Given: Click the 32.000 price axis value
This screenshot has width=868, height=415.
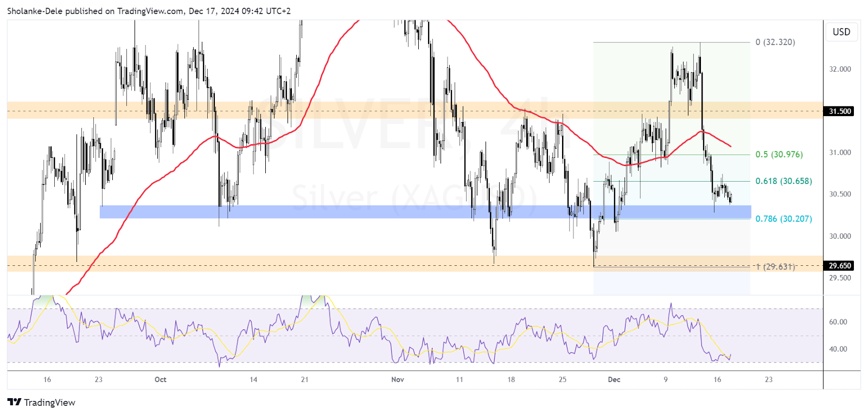Looking at the screenshot, I should [840, 69].
